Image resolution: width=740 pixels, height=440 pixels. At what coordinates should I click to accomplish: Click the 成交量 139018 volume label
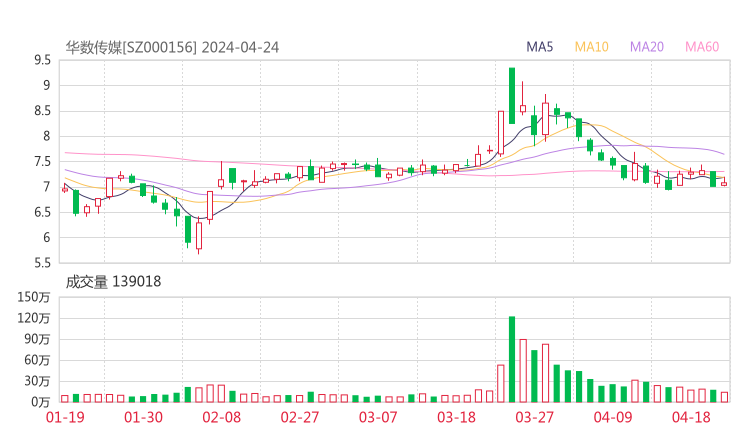point(113,282)
